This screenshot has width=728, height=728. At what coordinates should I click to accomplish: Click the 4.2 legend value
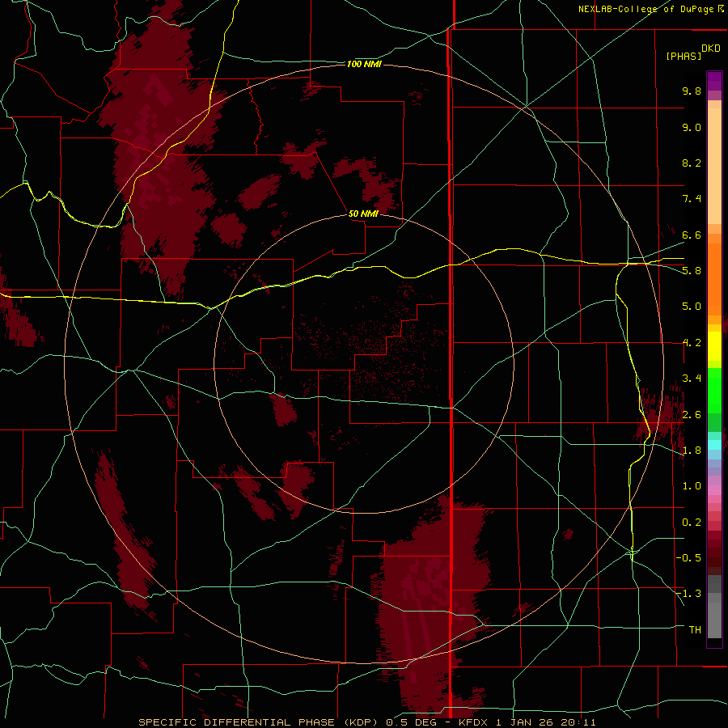pyautogui.click(x=692, y=343)
